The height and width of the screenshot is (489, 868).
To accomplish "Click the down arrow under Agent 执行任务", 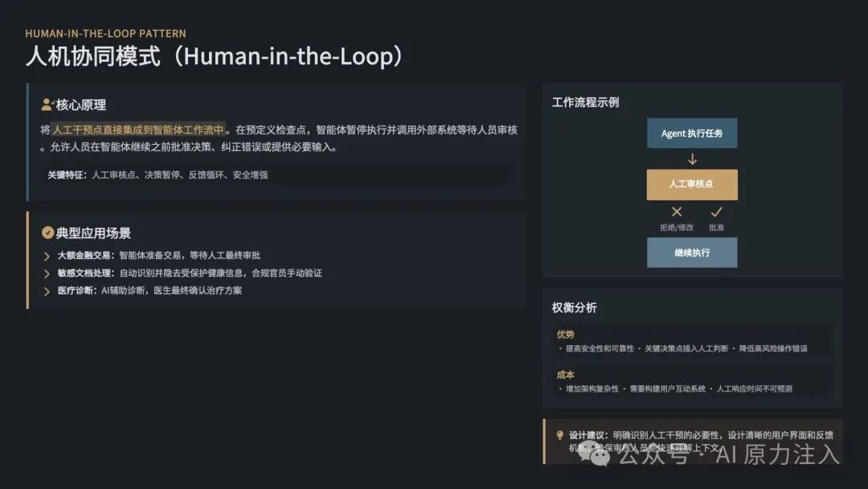I will [692, 159].
